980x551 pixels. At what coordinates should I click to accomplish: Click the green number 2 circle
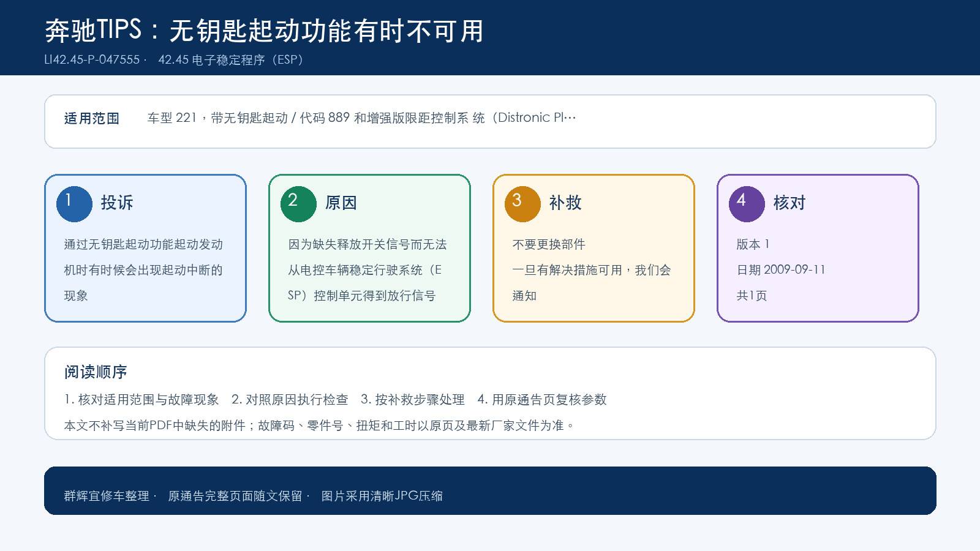(x=298, y=204)
